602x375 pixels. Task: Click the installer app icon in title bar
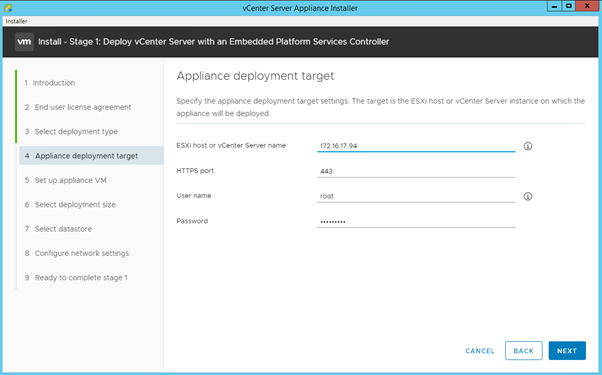point(7,8)
